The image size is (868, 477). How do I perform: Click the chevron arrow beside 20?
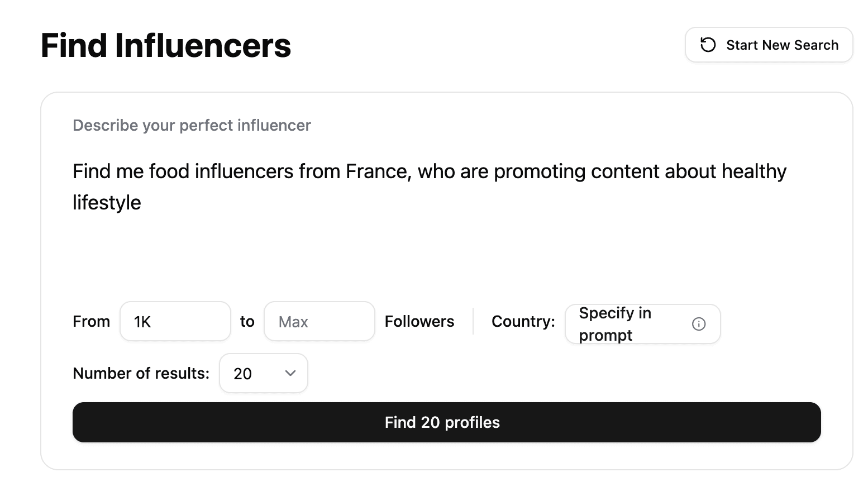290,373
